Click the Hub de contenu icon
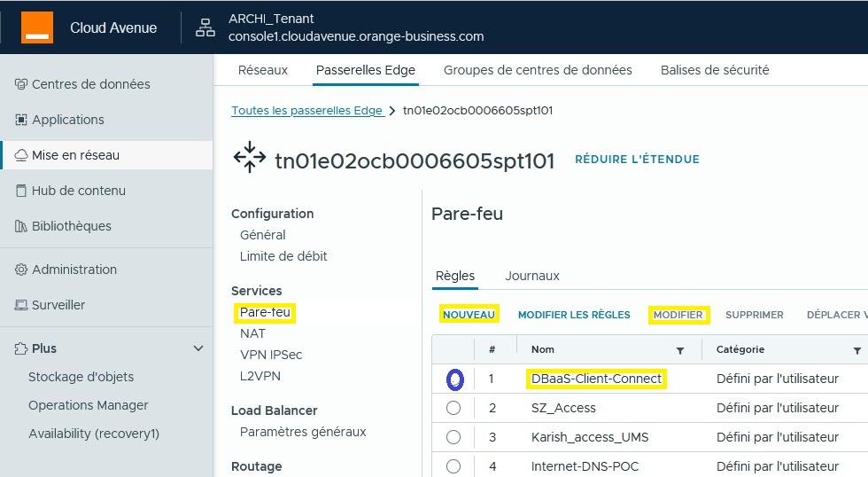The height and width of the screenshot is (477, 868). (21, 191)
